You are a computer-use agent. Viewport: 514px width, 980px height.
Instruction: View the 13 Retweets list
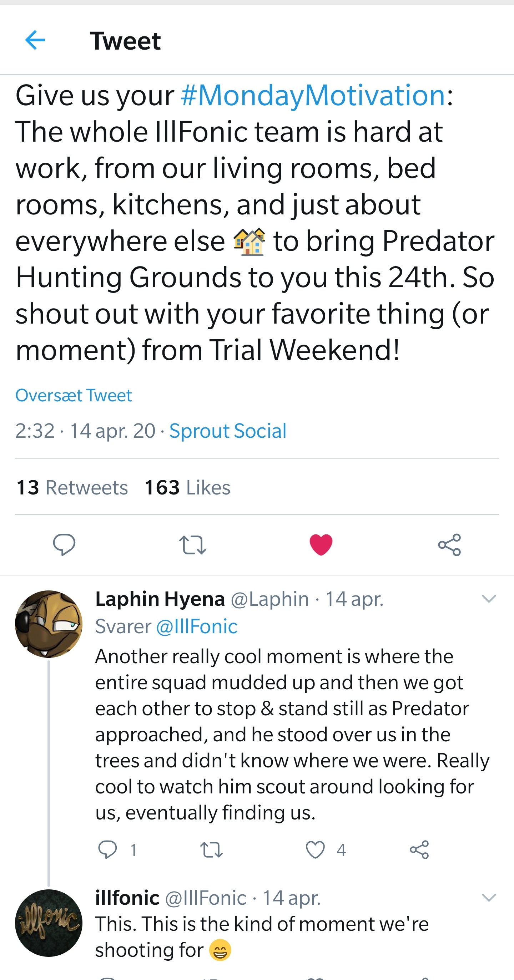coord(72,487)
